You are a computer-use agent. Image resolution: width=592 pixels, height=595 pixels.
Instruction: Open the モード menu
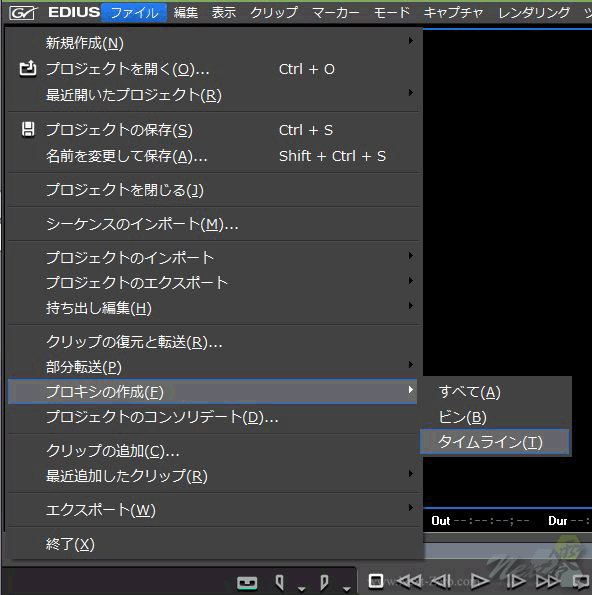pyautogui.click(x=392, y=13)
